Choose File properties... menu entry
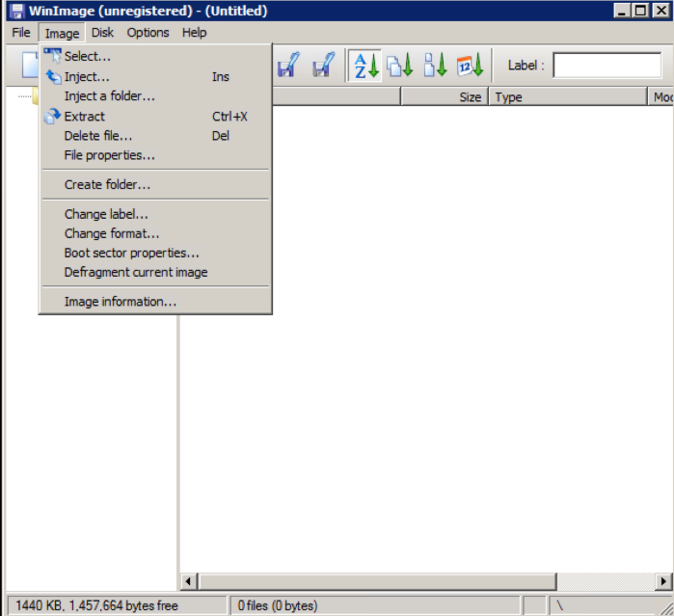 [155, 155]
